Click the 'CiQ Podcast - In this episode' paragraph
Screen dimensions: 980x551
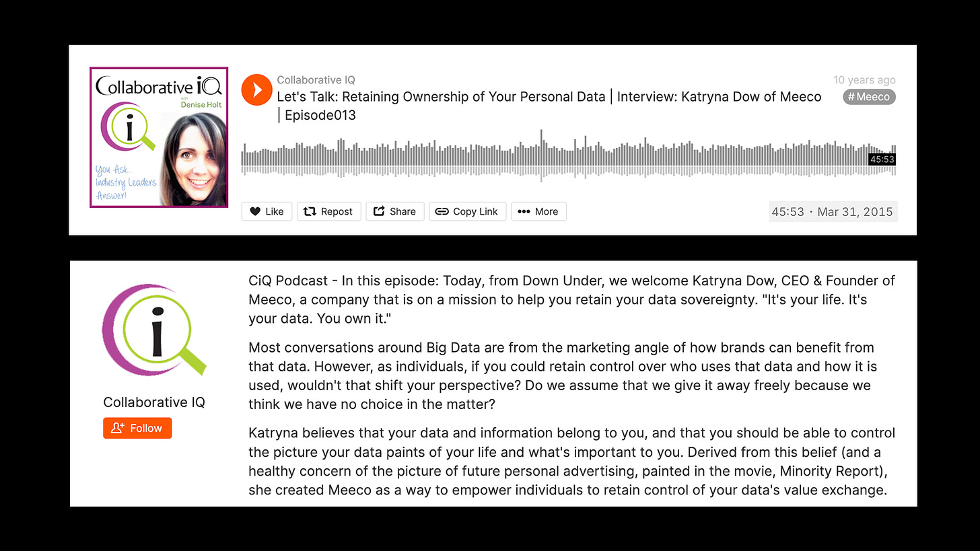pos(572,299)
